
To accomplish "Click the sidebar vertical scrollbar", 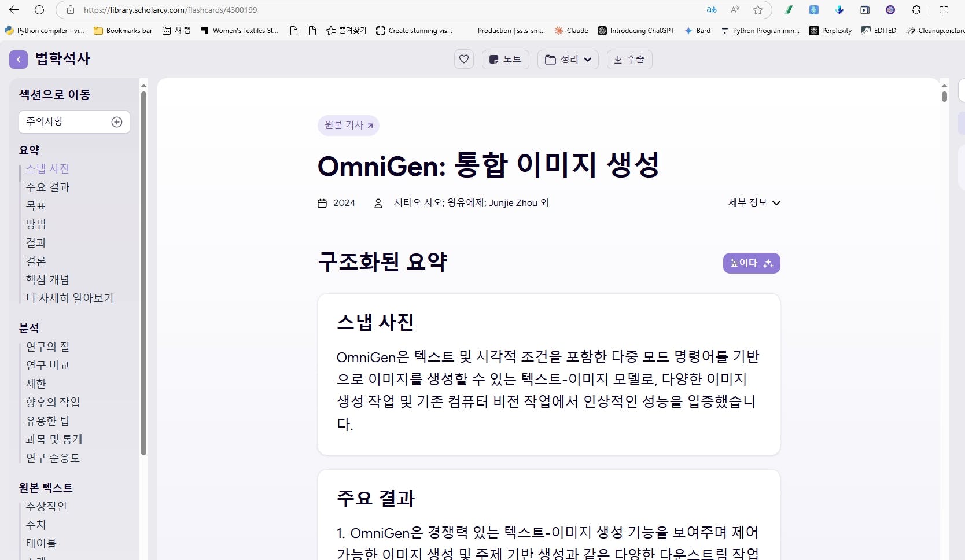I will tap(143, 273).
